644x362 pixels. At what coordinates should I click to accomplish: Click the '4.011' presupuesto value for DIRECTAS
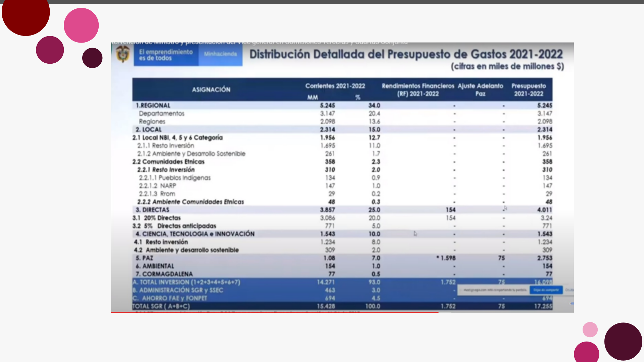544,210
